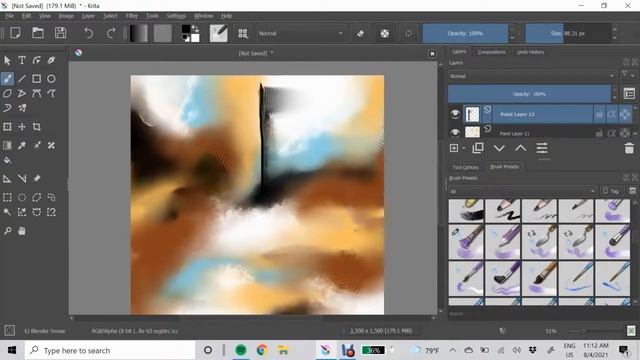Select the Pan hand tool

(x=22, y=231)
